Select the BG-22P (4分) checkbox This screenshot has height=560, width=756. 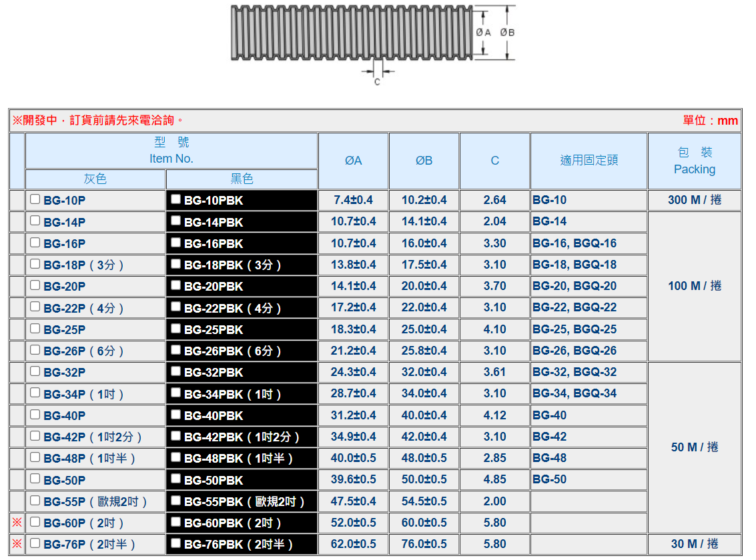pyautogui.click(x=35, y=307)
